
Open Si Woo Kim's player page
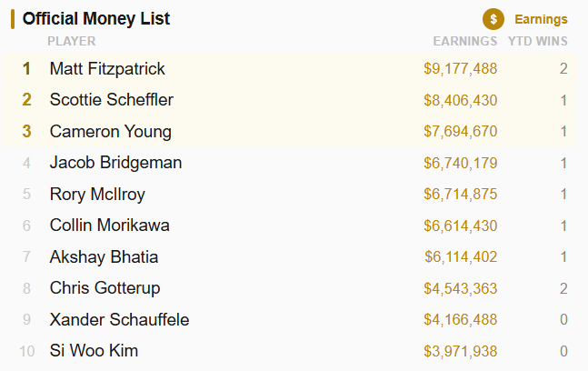point(94,351)
